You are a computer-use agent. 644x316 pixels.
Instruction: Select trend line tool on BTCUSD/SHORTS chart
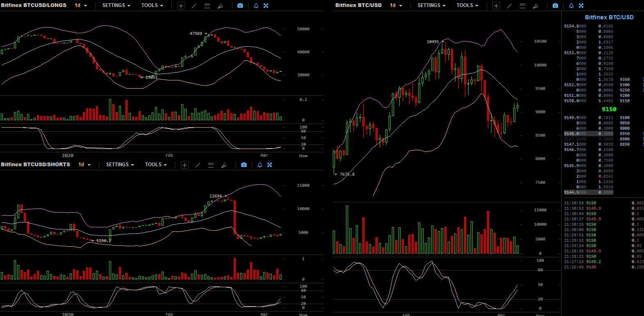coord(198,165)
